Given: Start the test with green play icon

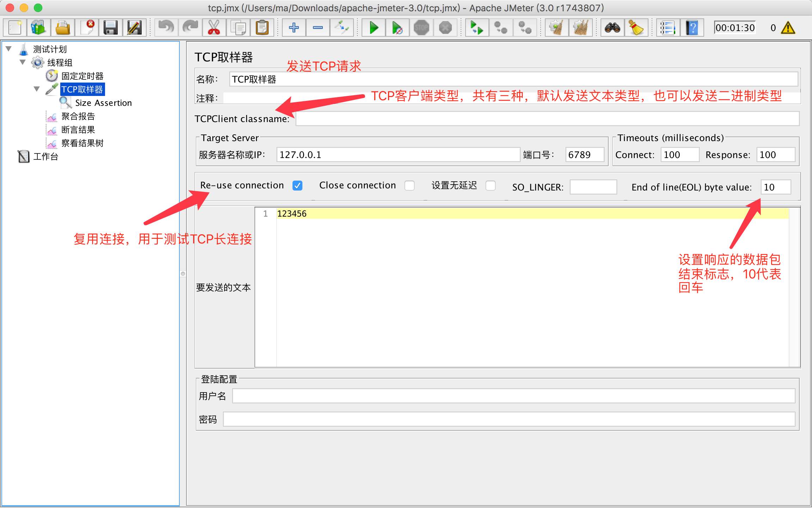Looking at the screenshot, I should (x=374, y=28).
